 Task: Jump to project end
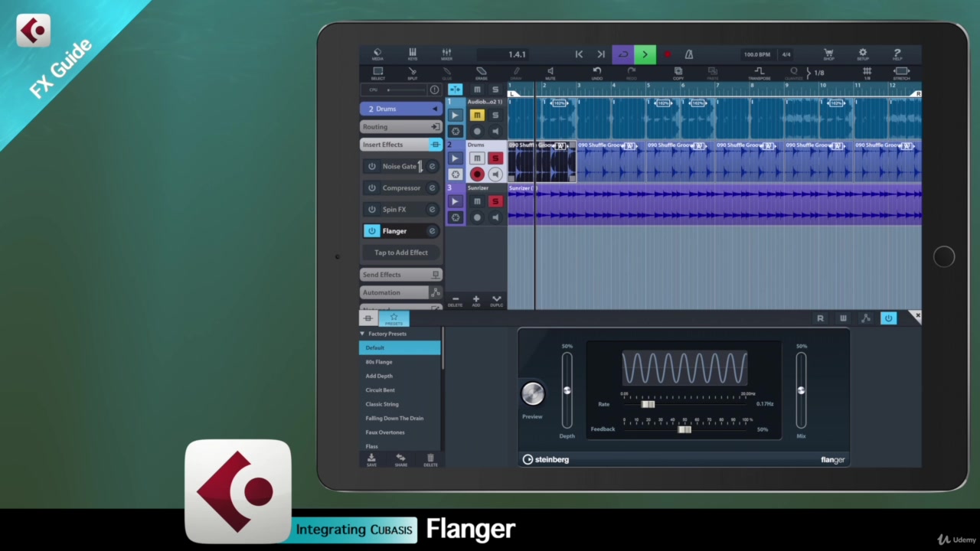[601, 54]
